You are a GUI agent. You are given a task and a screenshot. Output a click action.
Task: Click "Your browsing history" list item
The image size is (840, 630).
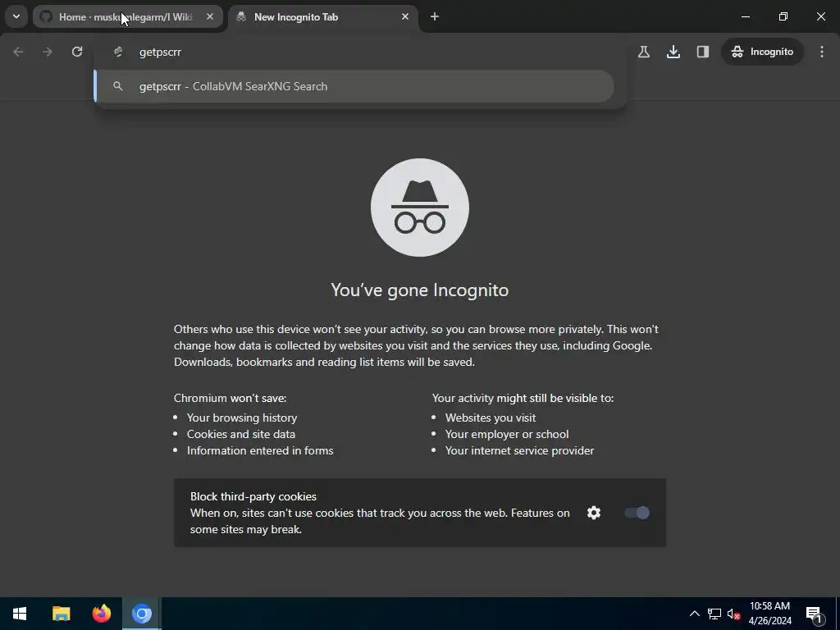coord(242,418)
